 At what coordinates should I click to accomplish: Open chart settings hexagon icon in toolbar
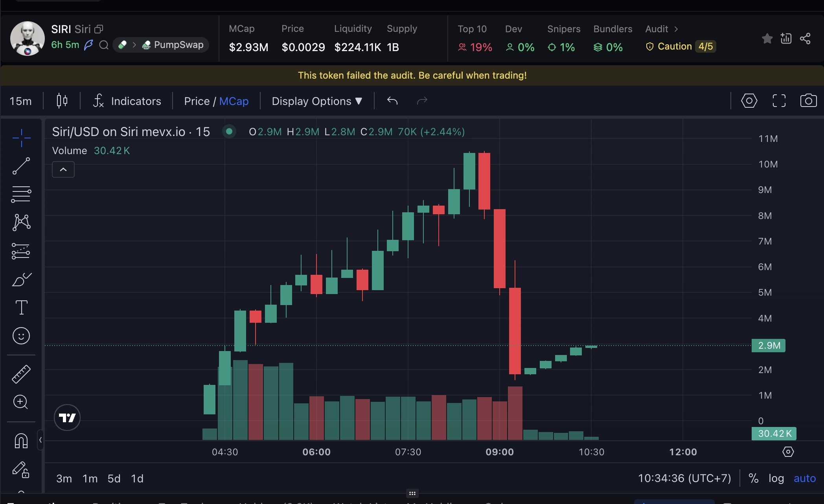pos(749,101)
